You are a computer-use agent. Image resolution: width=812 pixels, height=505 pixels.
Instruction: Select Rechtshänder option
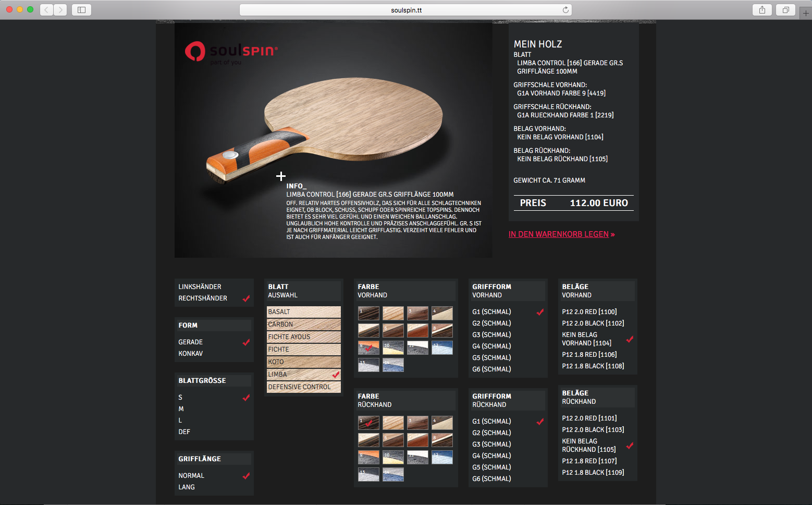(x=203, y=298)
